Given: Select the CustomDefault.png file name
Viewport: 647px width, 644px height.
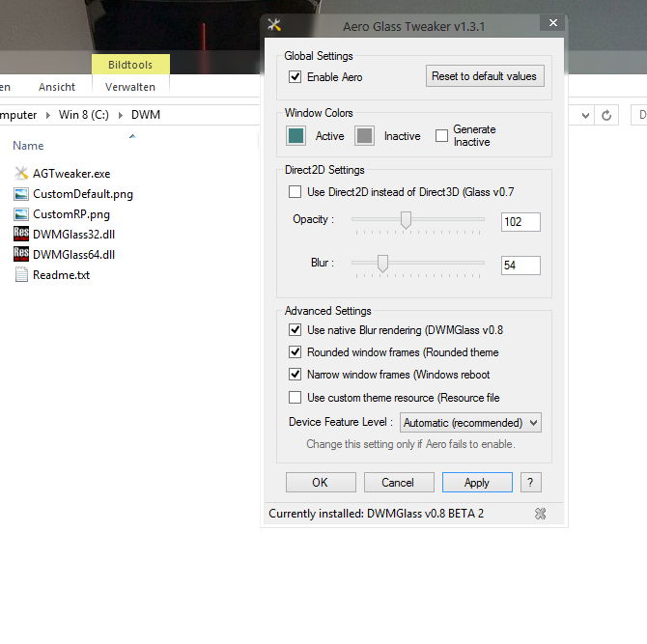Looking at the screenshot, I should click(83, 194).
